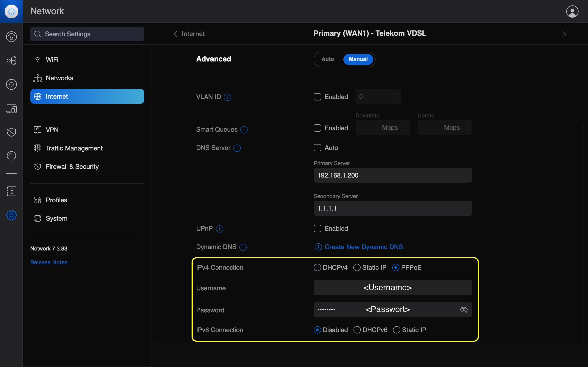Image resolution: width=588 pixels, height=367 pixels.
Task: Click the Security shield icon in left rail
Action: (x=11, y=132)
